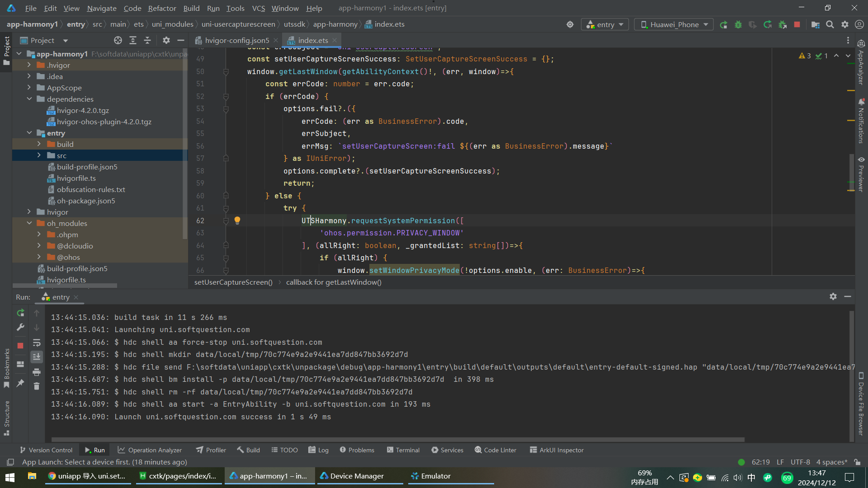Open the Huawei_Phone device dropdown
The width and height of the screenshot is (868, 488).
(674, 24)
